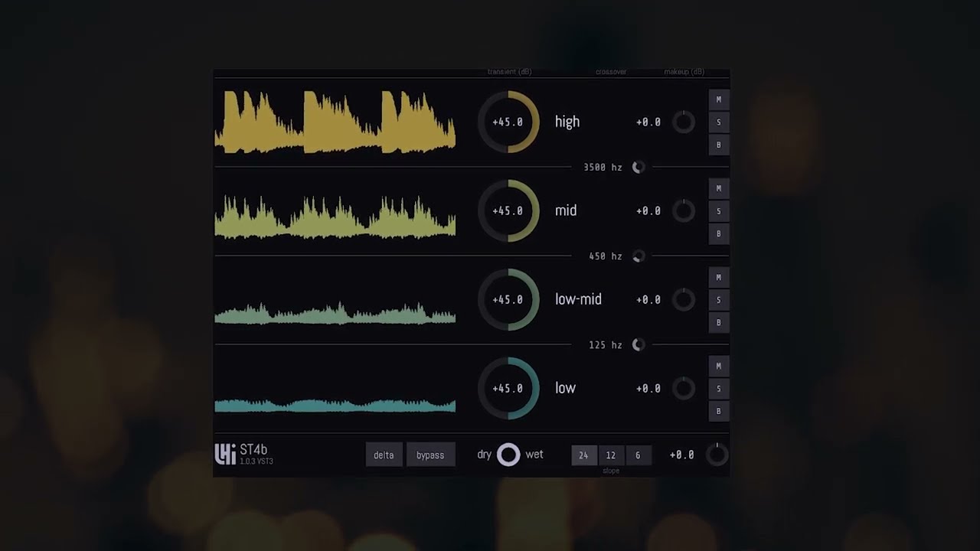
Task: Mute the mid band with M button
Action: [x=719, y=188]
